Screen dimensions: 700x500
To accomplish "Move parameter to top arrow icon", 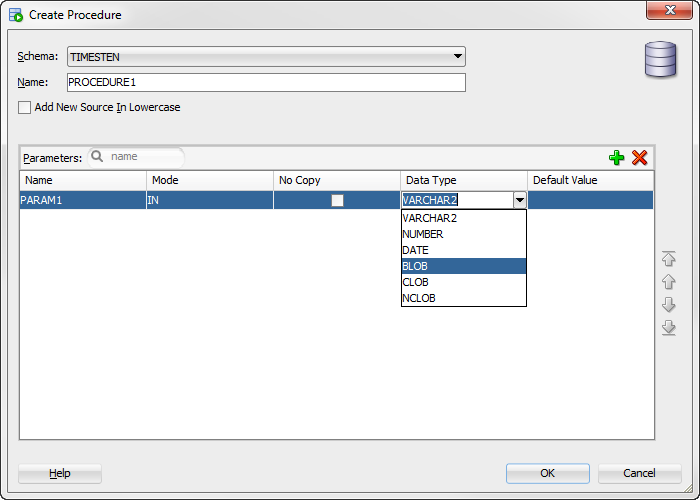I will coord(668,258).
